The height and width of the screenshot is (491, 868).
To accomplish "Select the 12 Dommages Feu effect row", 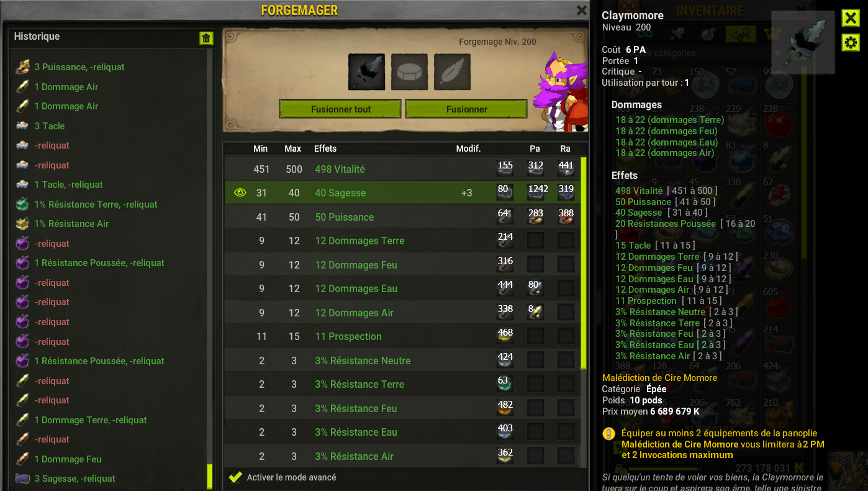I will point(402,265).
